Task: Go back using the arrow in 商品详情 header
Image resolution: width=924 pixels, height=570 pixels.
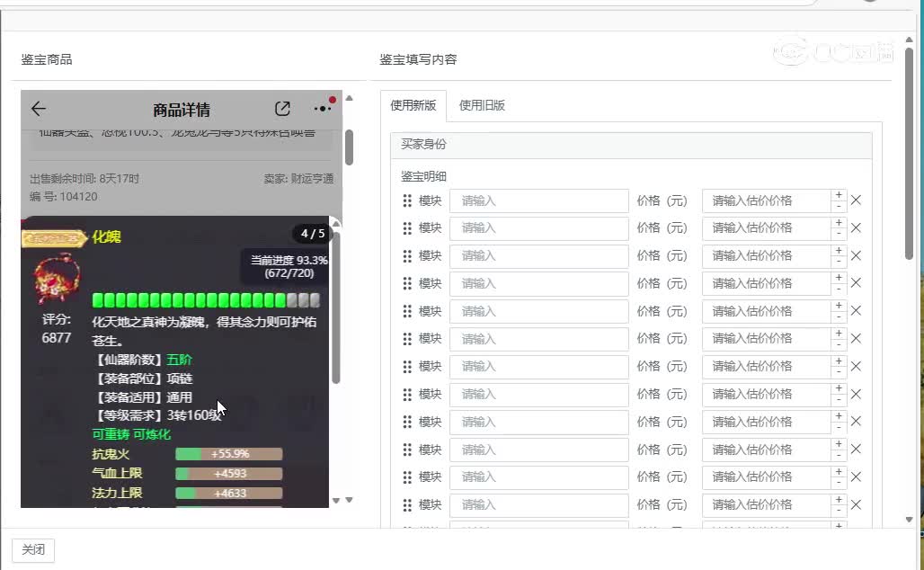Action: pos(38,109)
